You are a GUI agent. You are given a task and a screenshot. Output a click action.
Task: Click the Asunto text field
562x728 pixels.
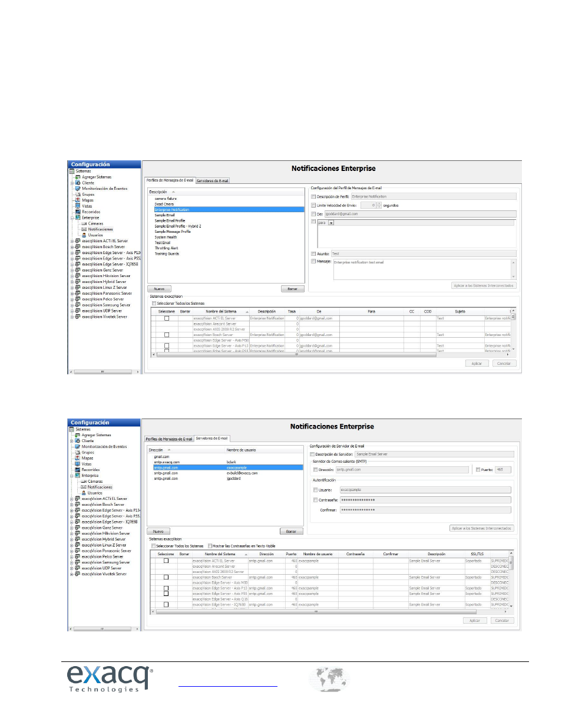(424, 254)
